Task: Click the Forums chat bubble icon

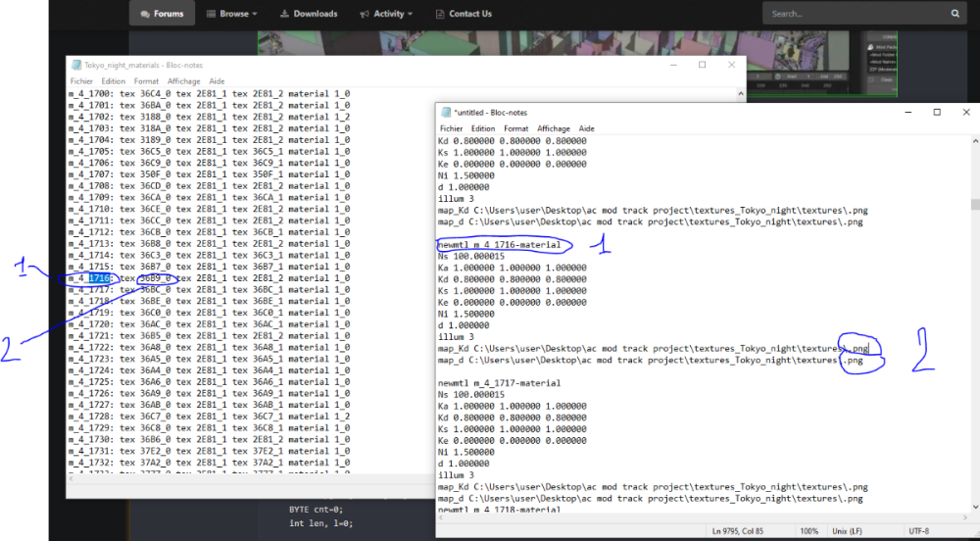Action: pyautogui.click(x=145, y=14)
